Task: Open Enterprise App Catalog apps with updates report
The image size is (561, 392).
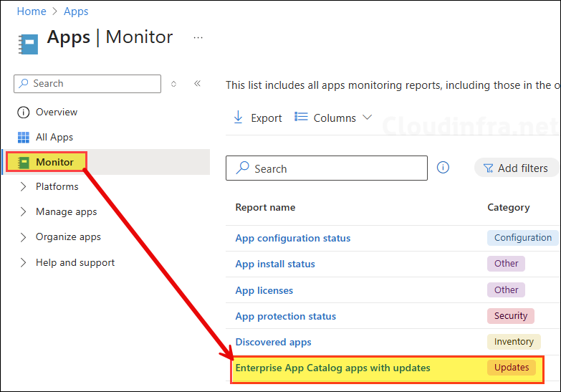Action: (x=332, y=368)
